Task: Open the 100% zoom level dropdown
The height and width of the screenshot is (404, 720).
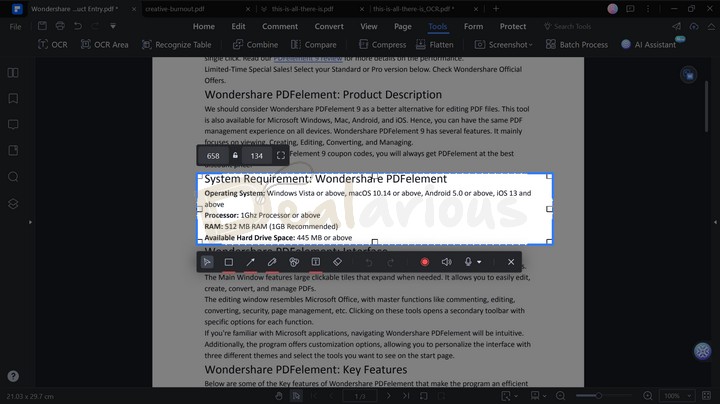Action: (x=676, y=396)
